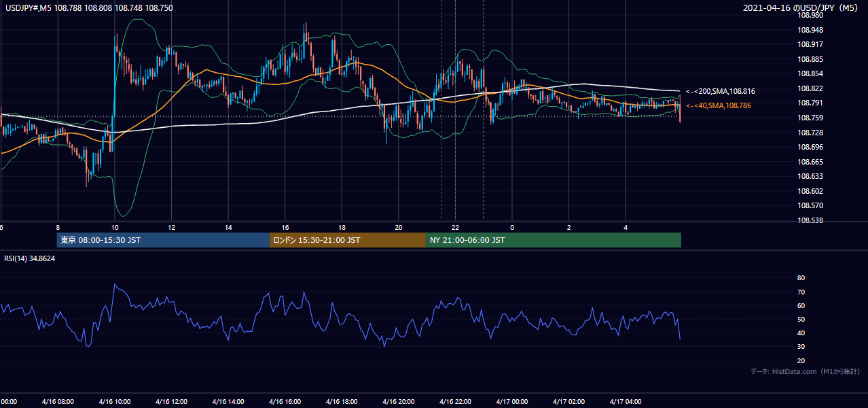Click price axis value 108.791
The width and height of the screenshot is (868, 408).
810,103
